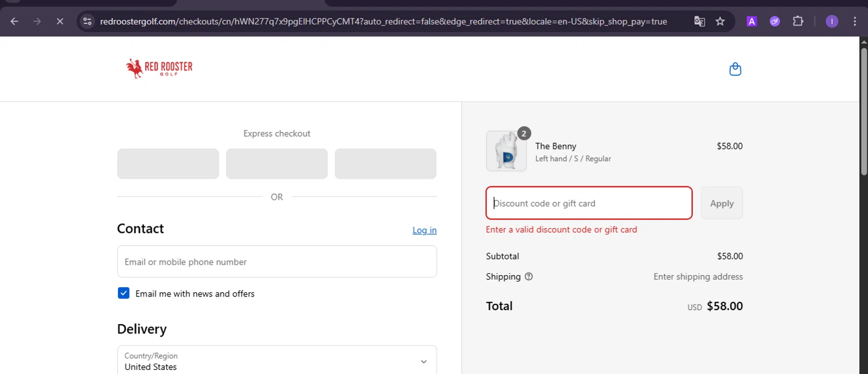Click the forward navigation arrow
The image size is (868, 374).
(37, 21)
